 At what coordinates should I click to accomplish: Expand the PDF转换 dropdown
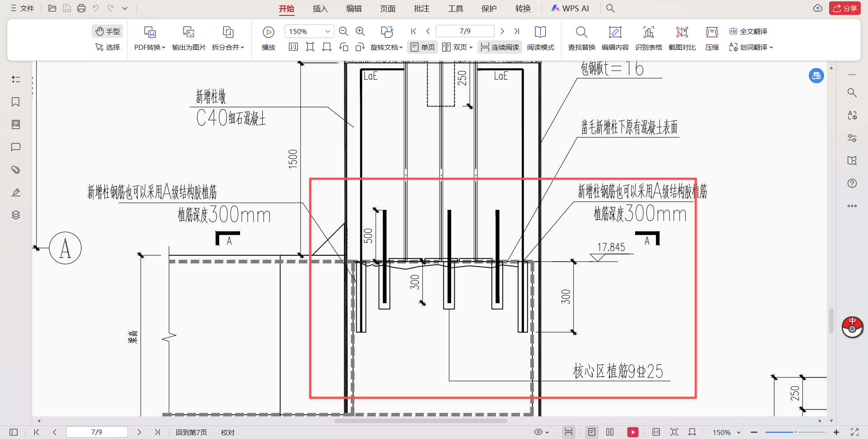pyautogui.click(x=150, y=47)
